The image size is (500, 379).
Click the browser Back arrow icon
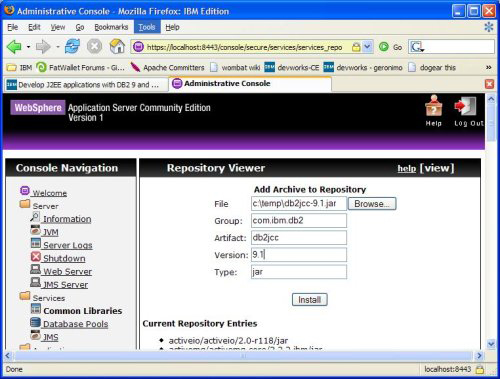pos(14,47)
